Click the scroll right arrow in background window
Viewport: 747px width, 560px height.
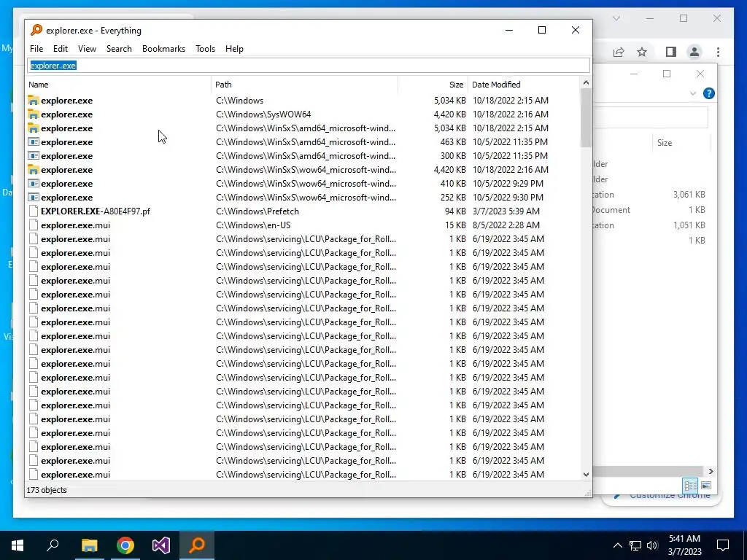pyautogui.click(x=711, y=471)
